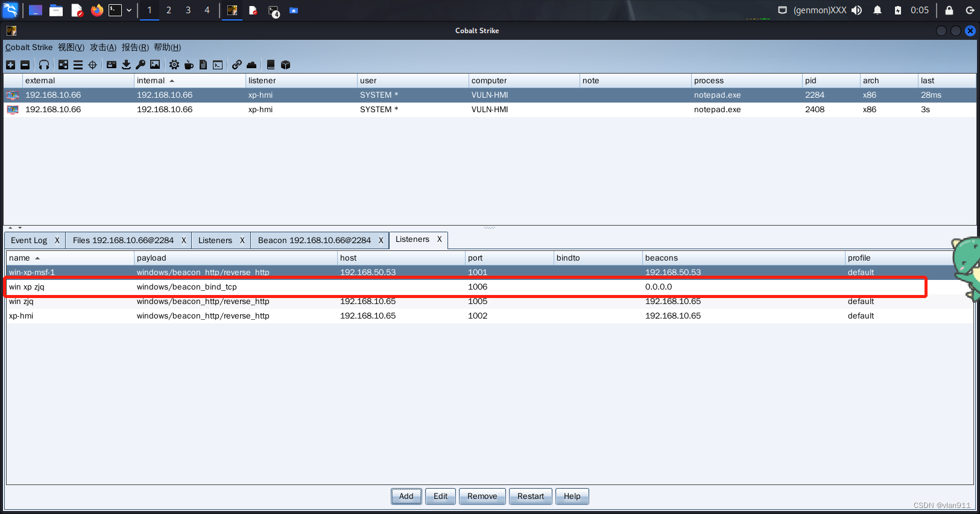Switch to the Event Log tab

coord(29,240)
